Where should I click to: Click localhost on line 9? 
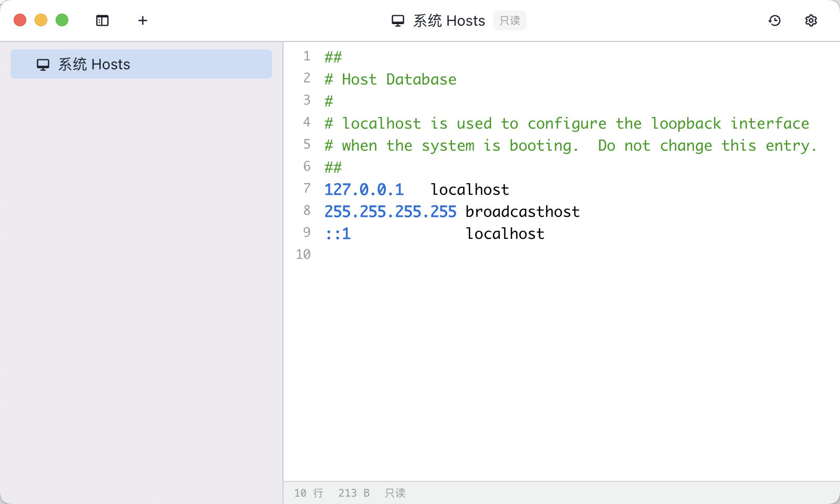[505, 234]
